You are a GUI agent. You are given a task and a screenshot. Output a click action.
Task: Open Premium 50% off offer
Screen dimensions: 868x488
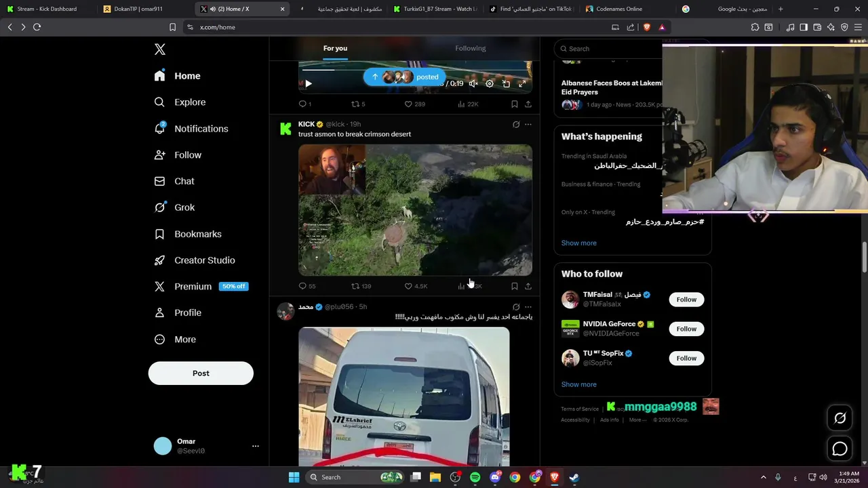point(201,287)
